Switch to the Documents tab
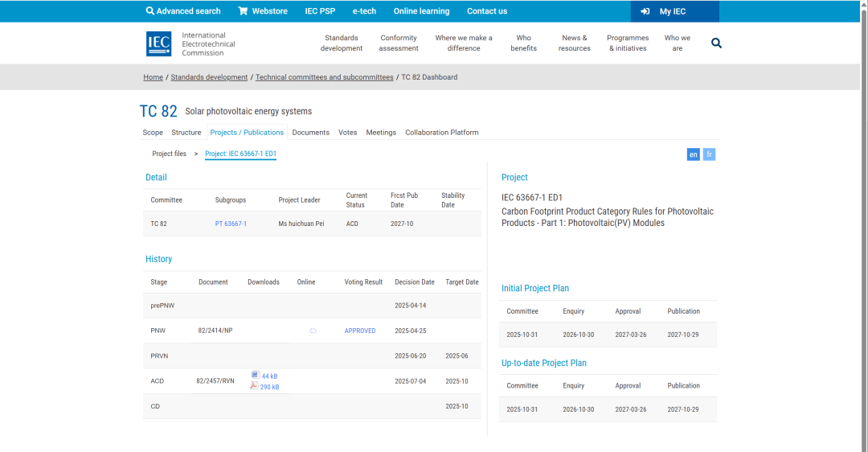 (310, 133)
